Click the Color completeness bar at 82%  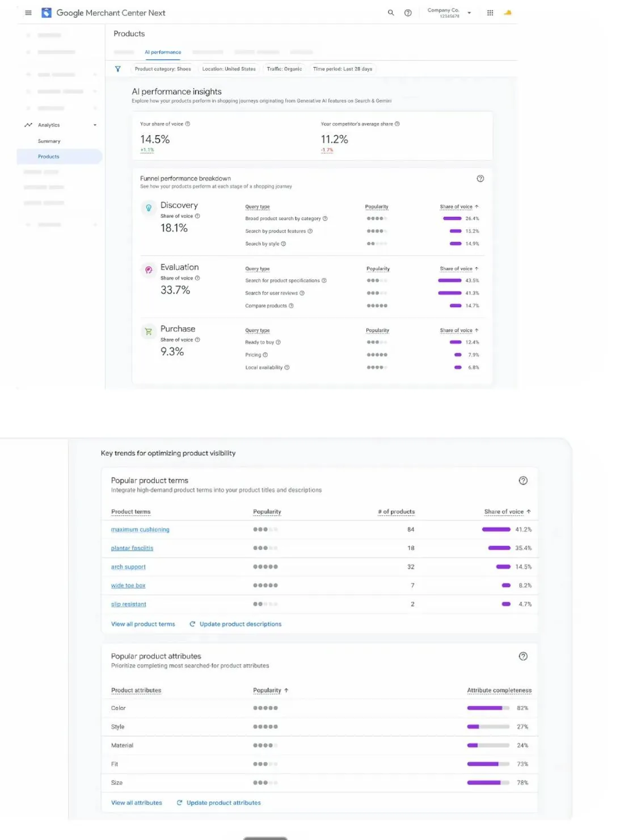(488, 708)
